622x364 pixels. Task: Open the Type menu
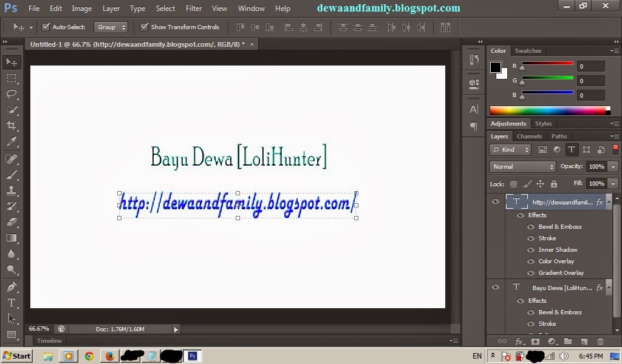click(x=138, y=8)
